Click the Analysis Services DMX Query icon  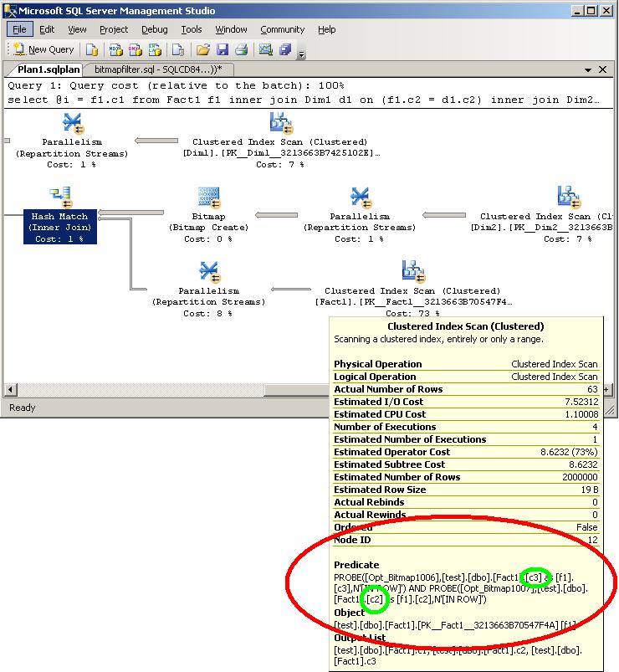pyautogui.click(x=136, y=49)
